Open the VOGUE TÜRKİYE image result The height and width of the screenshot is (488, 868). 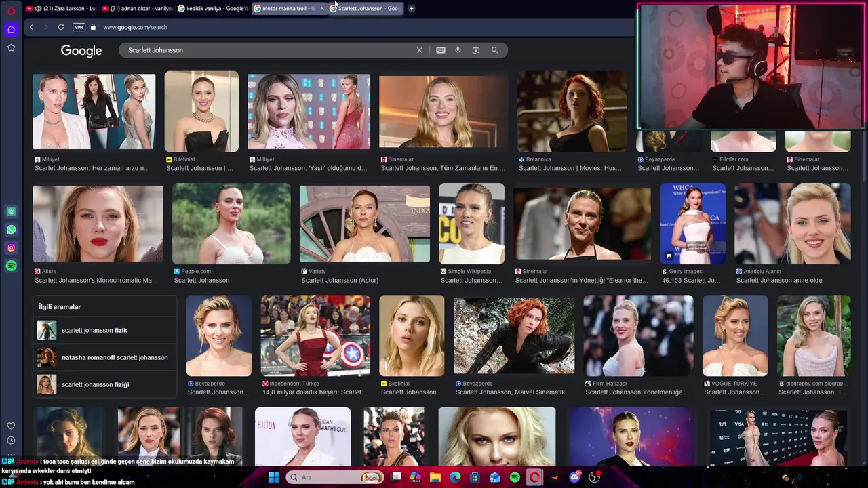coord(735,335)
